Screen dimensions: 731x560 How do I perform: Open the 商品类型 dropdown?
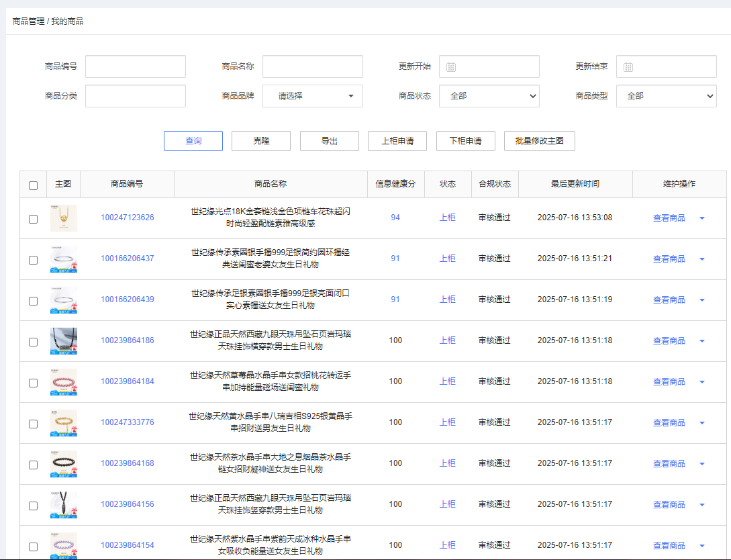(666, 96)
